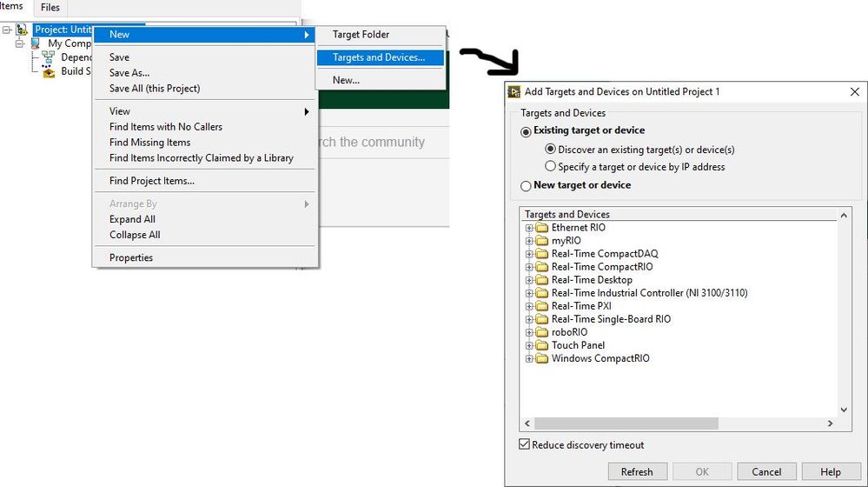Click the Ethernet RIO folder icon
Screen dimensions: 868x487
pyautogui.click(x=542, y=228)
